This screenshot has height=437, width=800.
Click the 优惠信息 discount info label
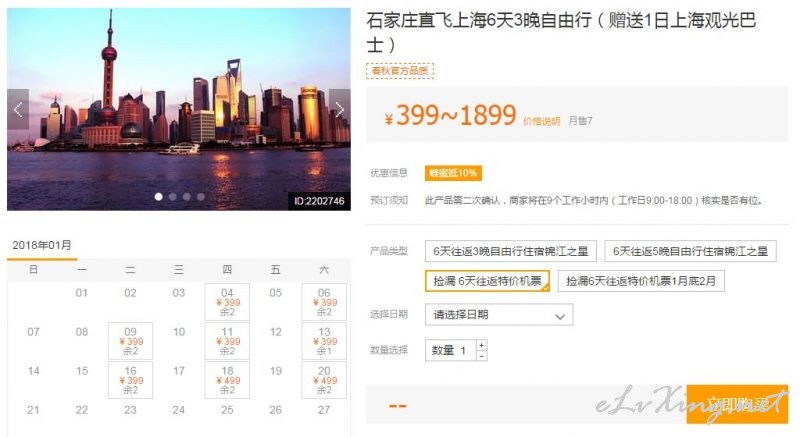pyautogui.click(x=389, y=173)
